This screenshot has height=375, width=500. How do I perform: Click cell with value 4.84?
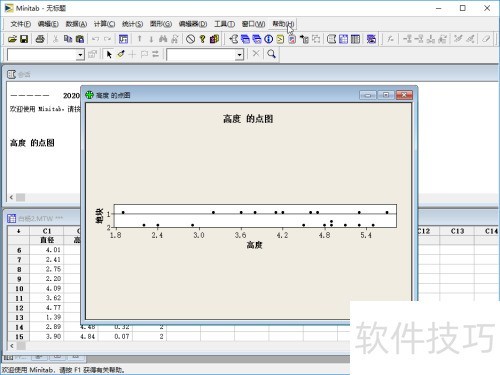click(x=81, y=336)
